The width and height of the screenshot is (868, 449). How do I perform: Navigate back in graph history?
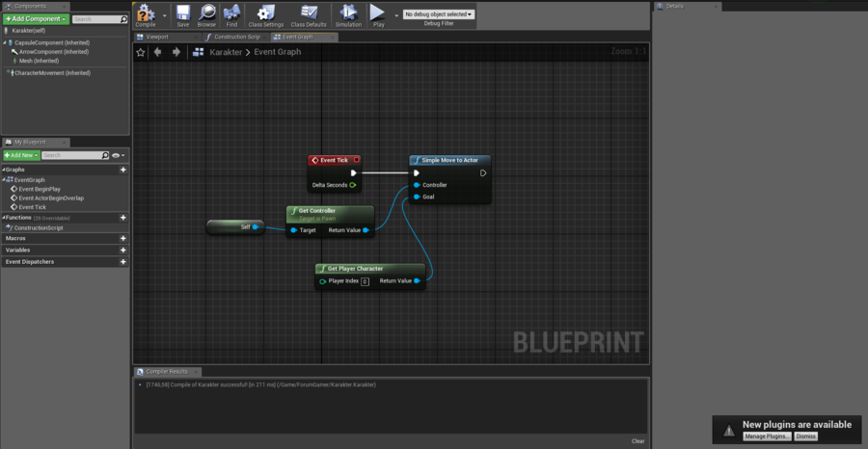pos(158,52)
